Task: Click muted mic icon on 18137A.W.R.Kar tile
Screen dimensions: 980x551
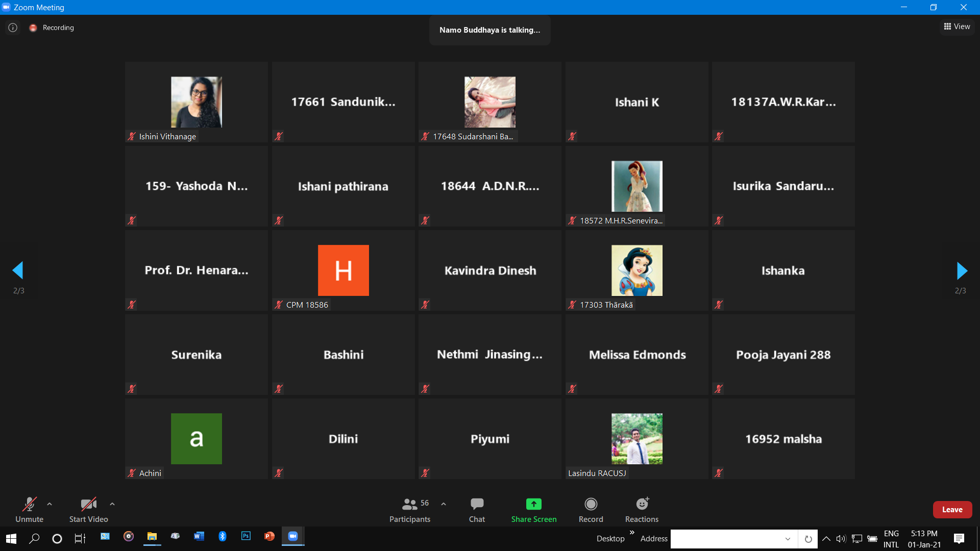Action: pos(719,136)
